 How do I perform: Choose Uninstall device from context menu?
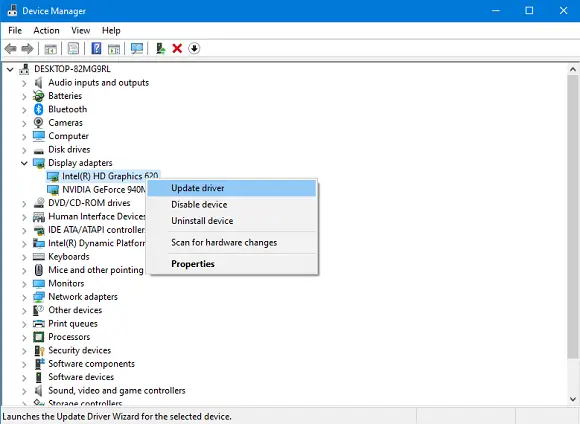click(232, 221)
